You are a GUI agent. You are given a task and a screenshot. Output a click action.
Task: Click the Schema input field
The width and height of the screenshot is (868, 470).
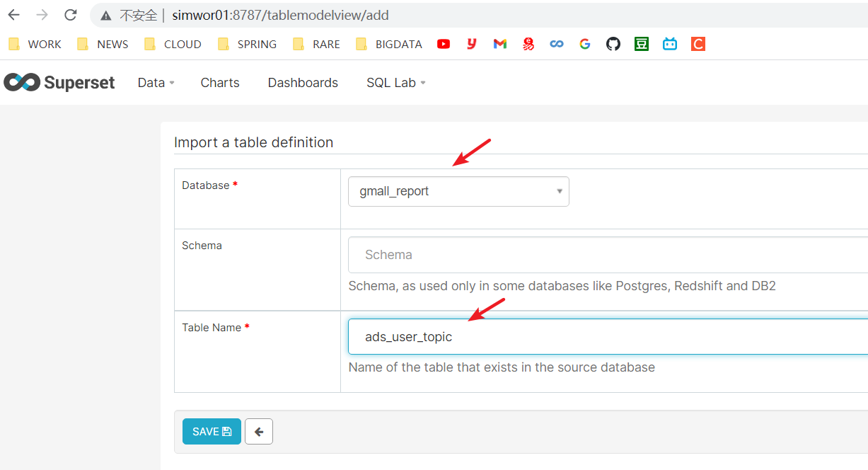[608, 255]
